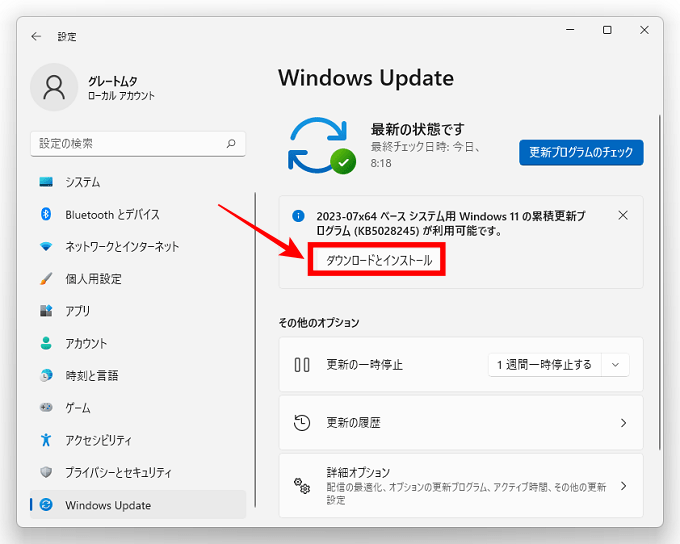Click the 個人用設定 paintbrush icon
Image resolution: width=680 pixels, height=544 pixels.
tap(46, 279)
